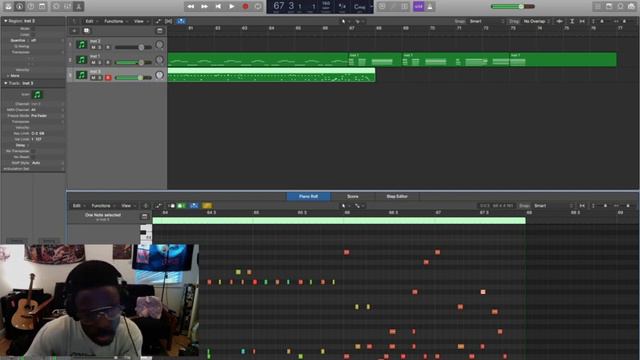This screenshot has height=360, width=640.
Task: Open the Editors (scissors) button
Action: (78, 6)
